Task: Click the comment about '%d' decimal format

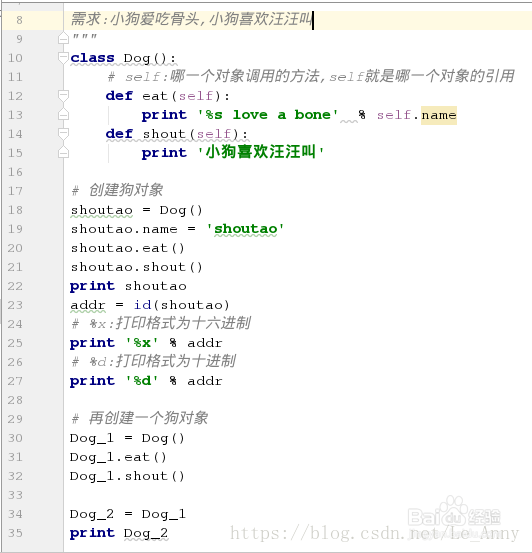Action: (153, 361)
